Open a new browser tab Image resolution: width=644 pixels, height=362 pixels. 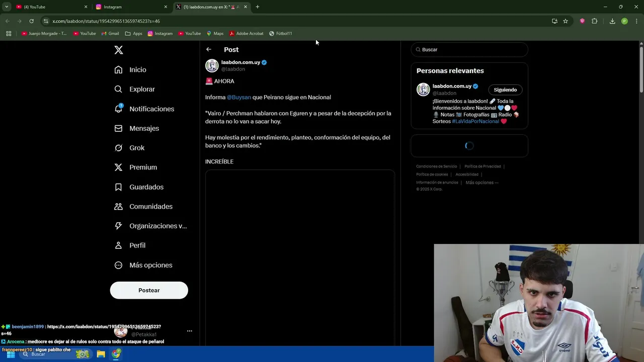258,7
